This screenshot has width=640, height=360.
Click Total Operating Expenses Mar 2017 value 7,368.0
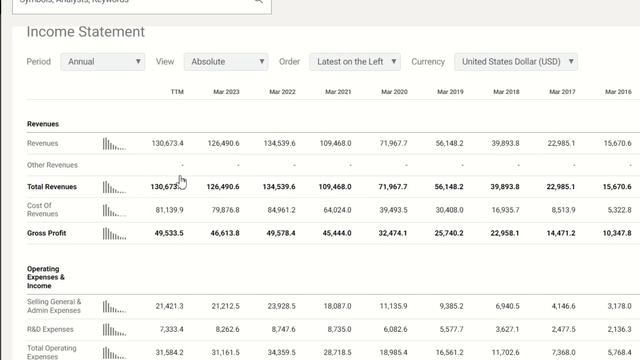pyautogui.click(x=563, y=352)
